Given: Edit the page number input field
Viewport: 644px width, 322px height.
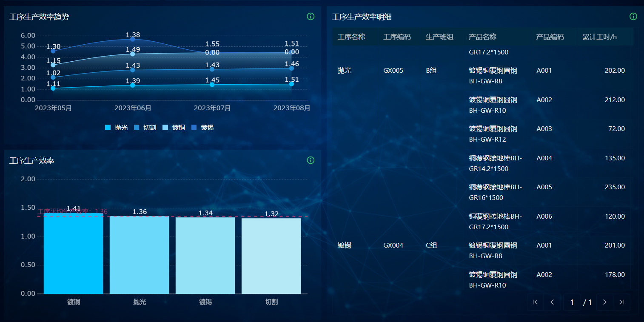Looking at the screenshot, I should (x=572, y=302).
